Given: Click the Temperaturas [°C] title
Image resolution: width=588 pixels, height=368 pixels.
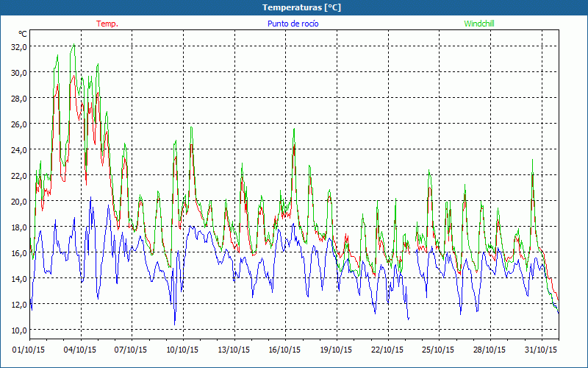Looking at the screenshot, I should pyautogui.click(x=301, y=7).
